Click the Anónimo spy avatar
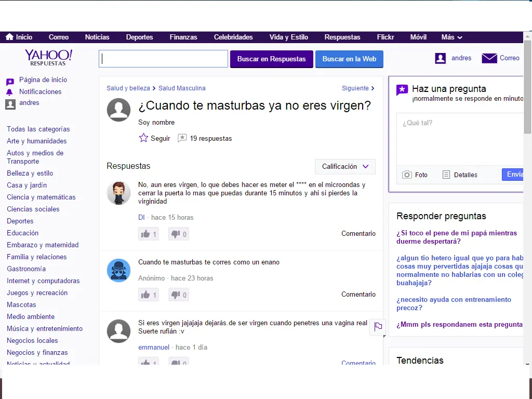Viewport: 532px width, 399px height. (119, 270)
